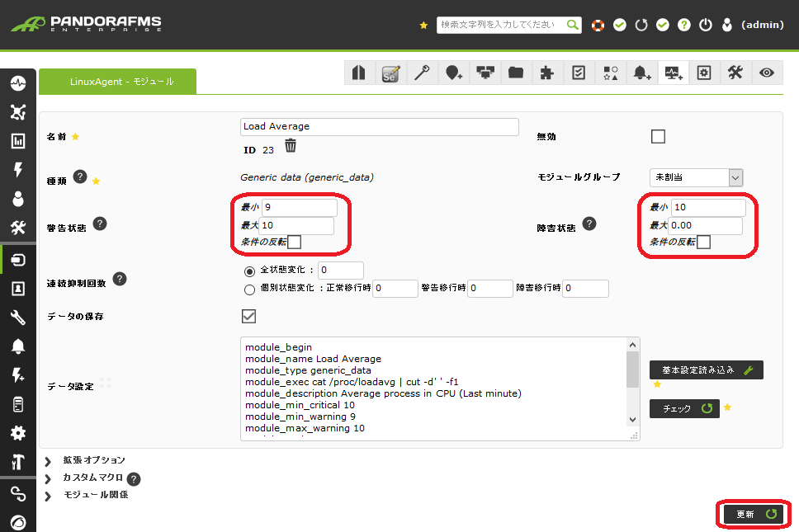The width and height of the screenshot is (799, 532).
Task: Click the 障害状態 最大 field showing 0.00
Action: [705, 225]
